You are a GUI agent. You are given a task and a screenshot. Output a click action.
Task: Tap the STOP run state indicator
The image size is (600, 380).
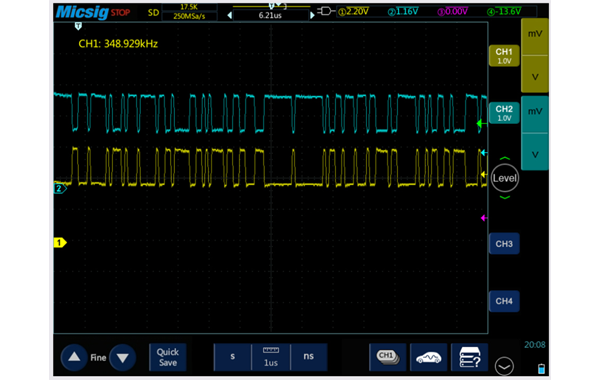pos(121,13)
